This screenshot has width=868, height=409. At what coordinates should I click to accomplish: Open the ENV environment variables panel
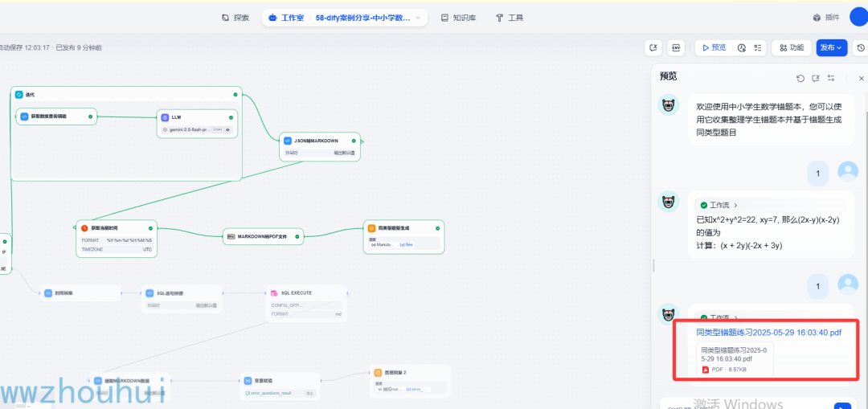(675, 47)
